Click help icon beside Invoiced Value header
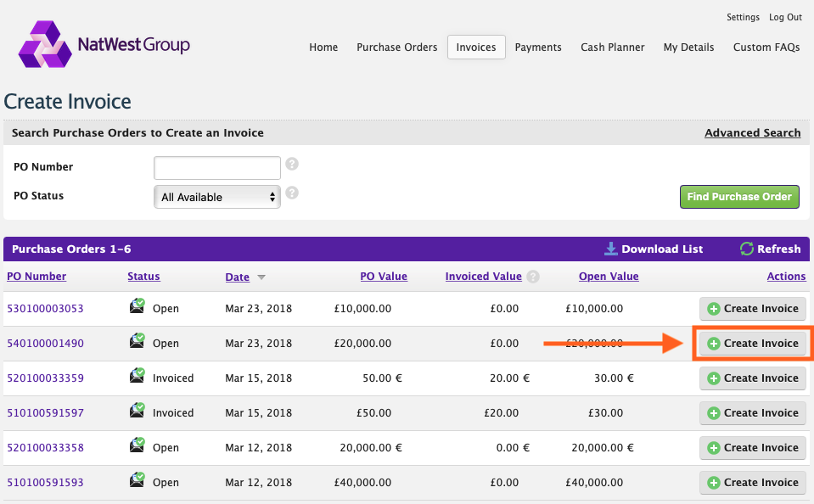The height and width of the screenshot is (504, 814). click(x=533, y=277)
